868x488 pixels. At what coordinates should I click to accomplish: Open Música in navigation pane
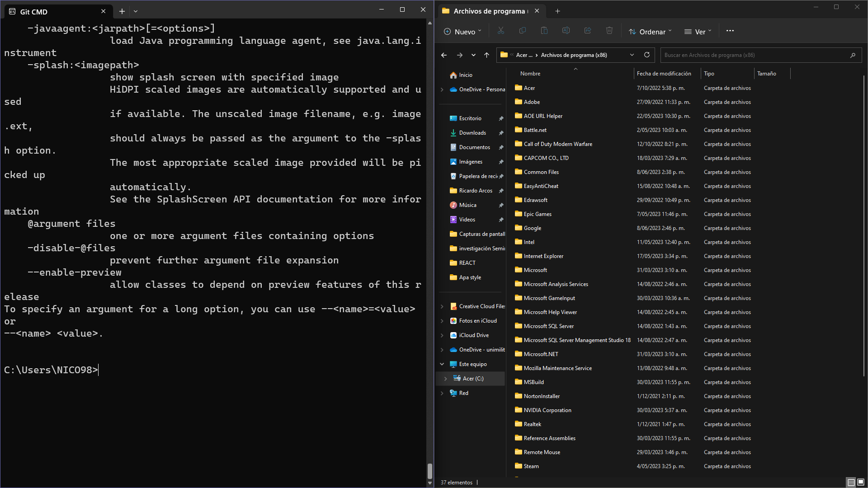click(467, 205)
